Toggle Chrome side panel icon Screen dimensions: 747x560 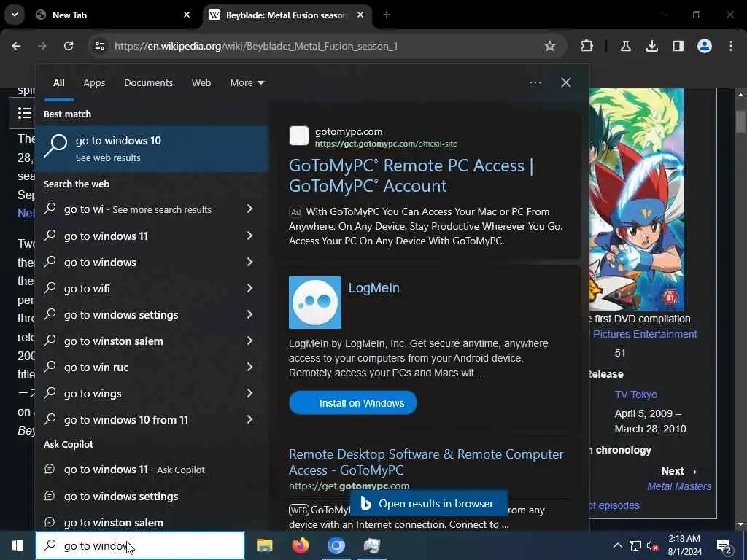[x=678, y=46]
